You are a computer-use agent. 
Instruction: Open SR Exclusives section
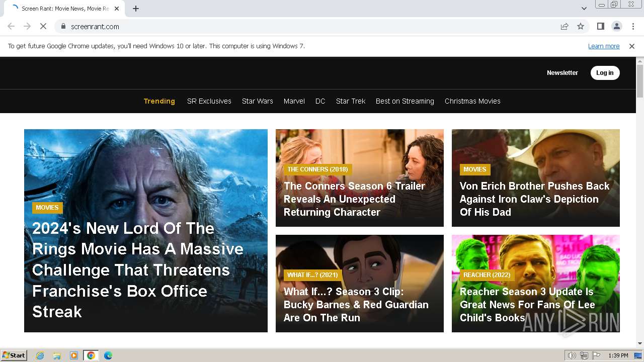209,101
